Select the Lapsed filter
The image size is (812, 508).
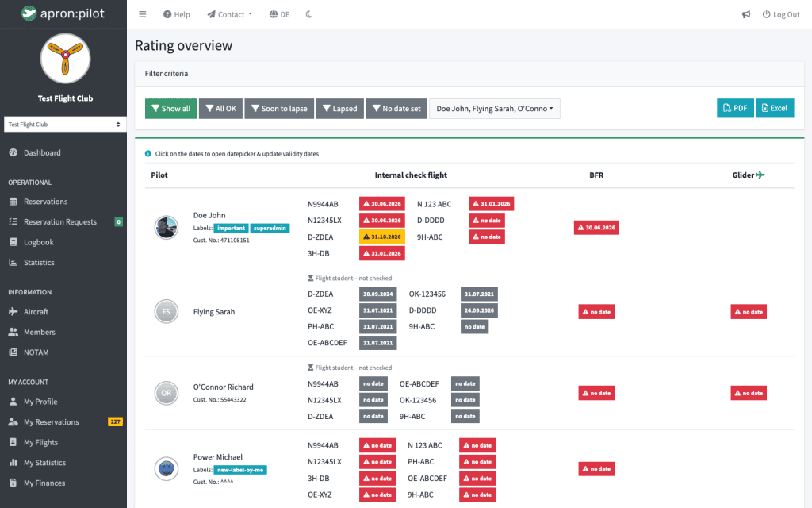[x=339, y=108]
